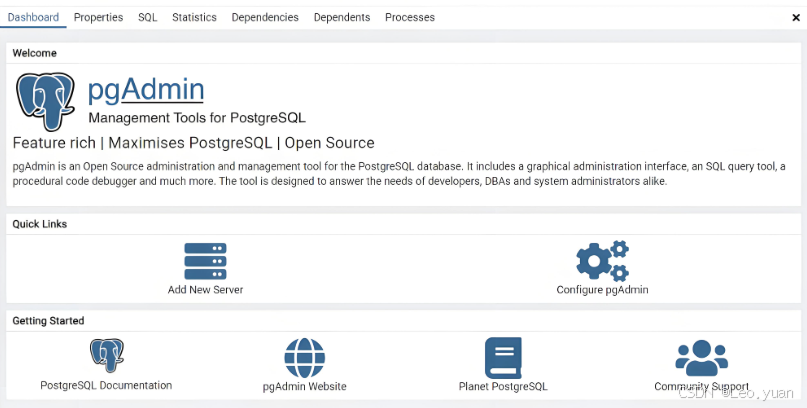The width and height of the screenshot is (807, 408).
Task: Click the Add New Server link text
Action: click(205, 290)
